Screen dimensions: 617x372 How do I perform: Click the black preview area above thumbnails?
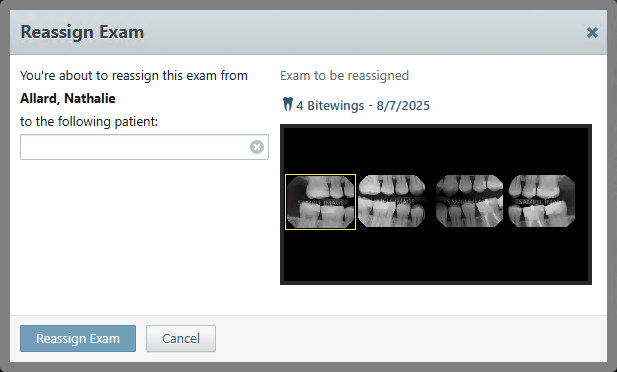tap(436, 150)
